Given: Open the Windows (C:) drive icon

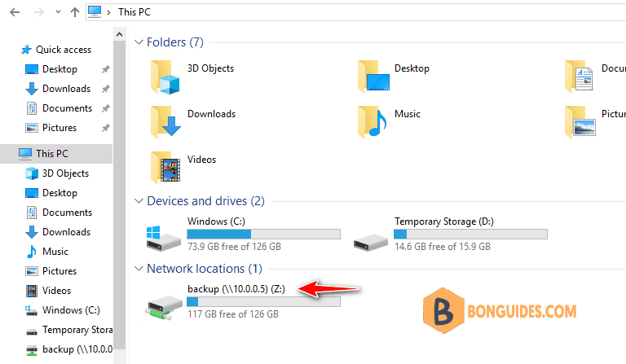Looking at the screenshot, I should click(164, 239).
